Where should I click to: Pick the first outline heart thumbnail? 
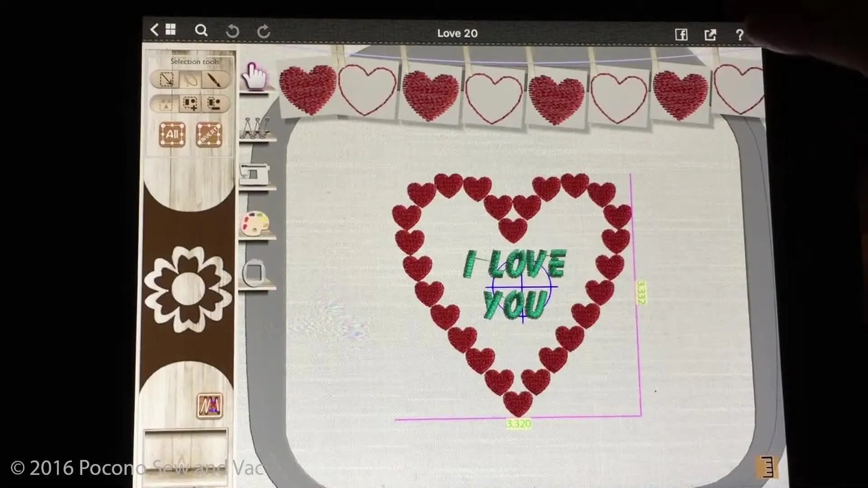click(x=368, y=91)
